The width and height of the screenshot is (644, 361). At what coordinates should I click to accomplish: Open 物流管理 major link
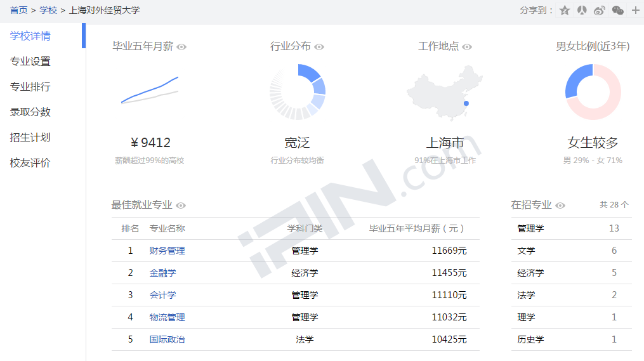167,317
